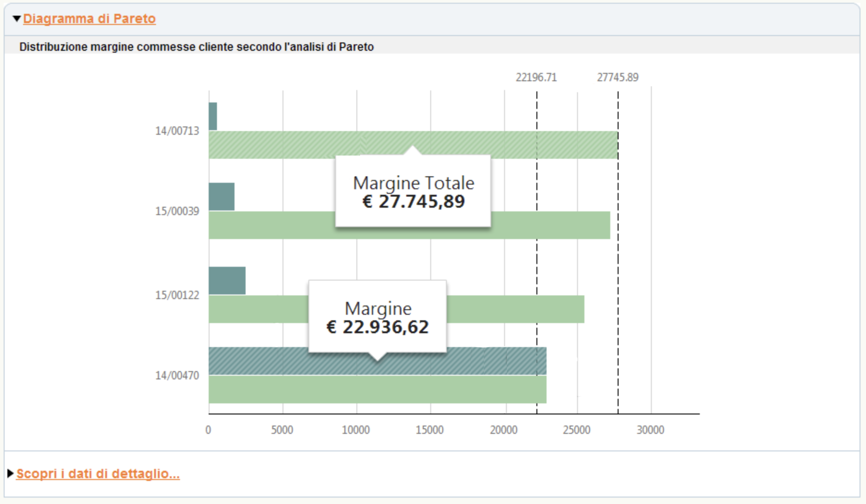
Task: Click the 22196.71 threshold label
Action: point(536,78)
